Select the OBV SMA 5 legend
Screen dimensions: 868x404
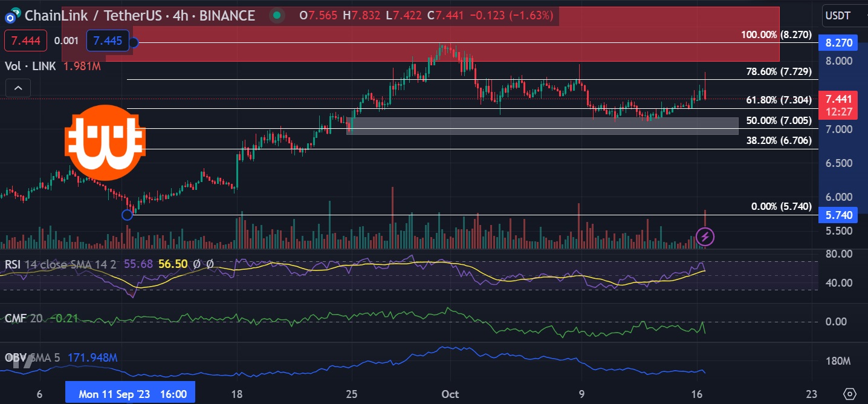pyautogui.click(x=33, y=357)
